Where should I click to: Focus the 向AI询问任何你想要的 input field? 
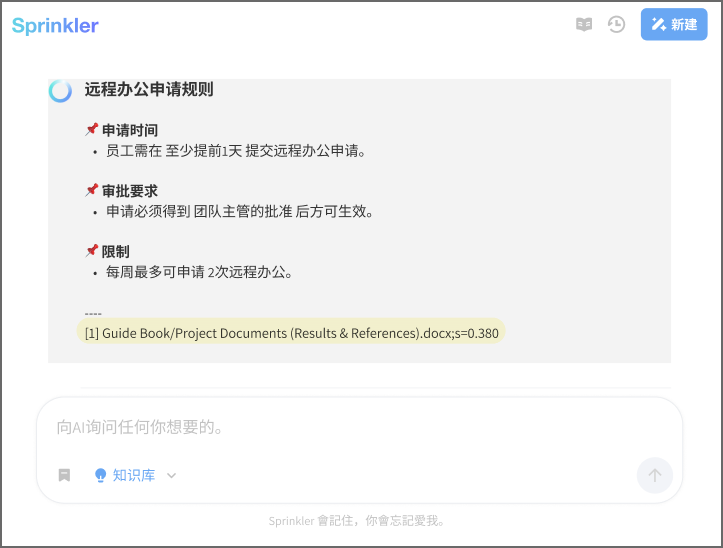(x=359, y=427)
